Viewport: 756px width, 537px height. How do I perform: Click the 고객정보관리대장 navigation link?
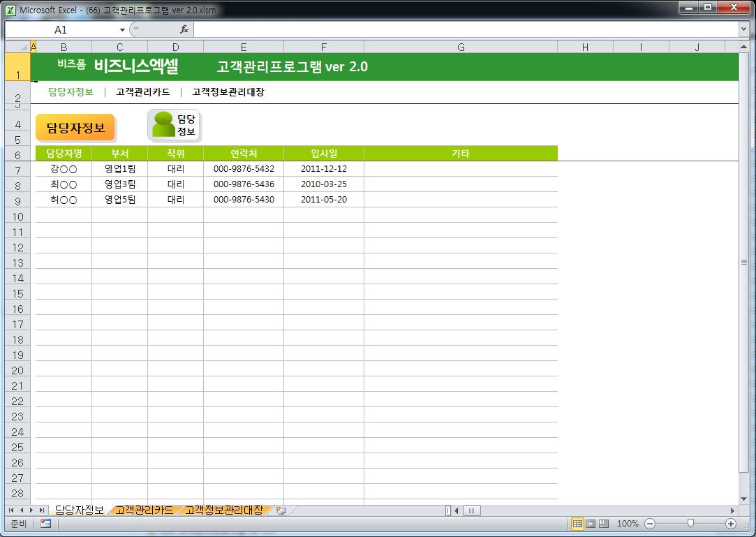pos(228,92)
